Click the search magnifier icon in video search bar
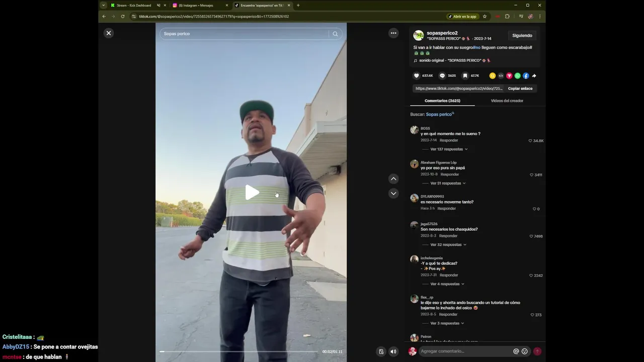This screenshot has width=644, height=362. [335, 34]
